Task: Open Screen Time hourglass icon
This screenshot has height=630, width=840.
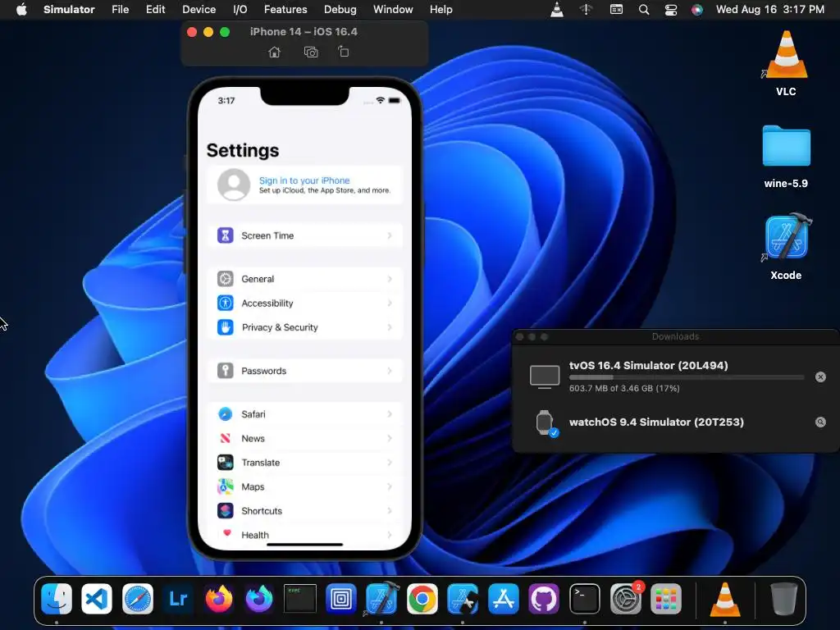Action: (x=225, y=235)
